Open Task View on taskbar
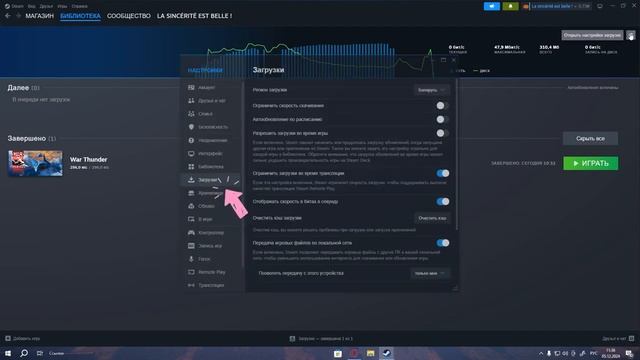Screen dimensions: 640x360 [40, 353]
